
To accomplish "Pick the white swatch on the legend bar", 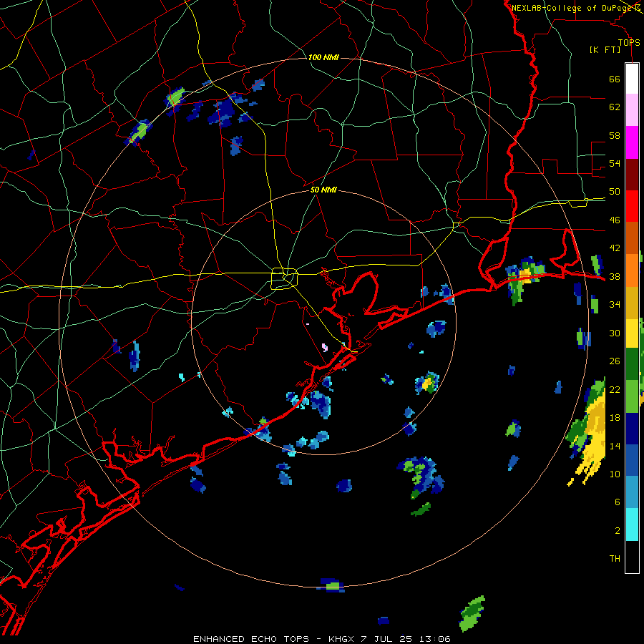I will click(632, 79).
